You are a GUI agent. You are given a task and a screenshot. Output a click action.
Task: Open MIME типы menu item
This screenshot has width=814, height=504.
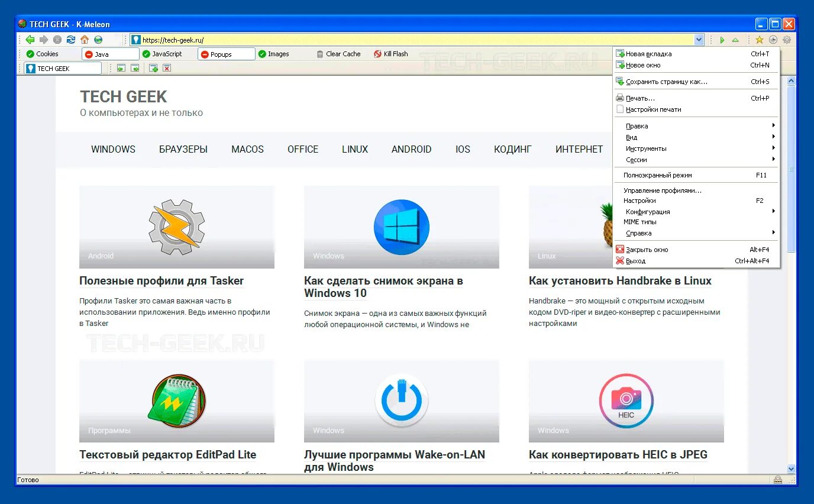[696, 222]
